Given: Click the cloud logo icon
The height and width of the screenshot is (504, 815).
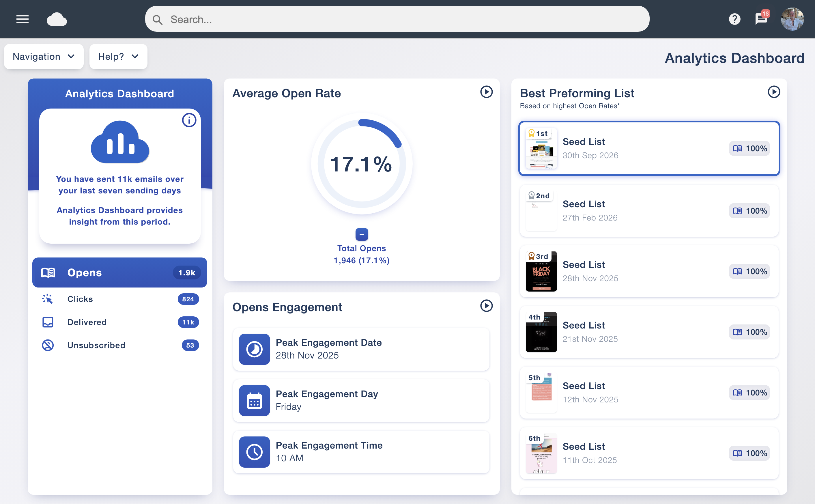Looking at the screenshot, I should click(57, 19).
